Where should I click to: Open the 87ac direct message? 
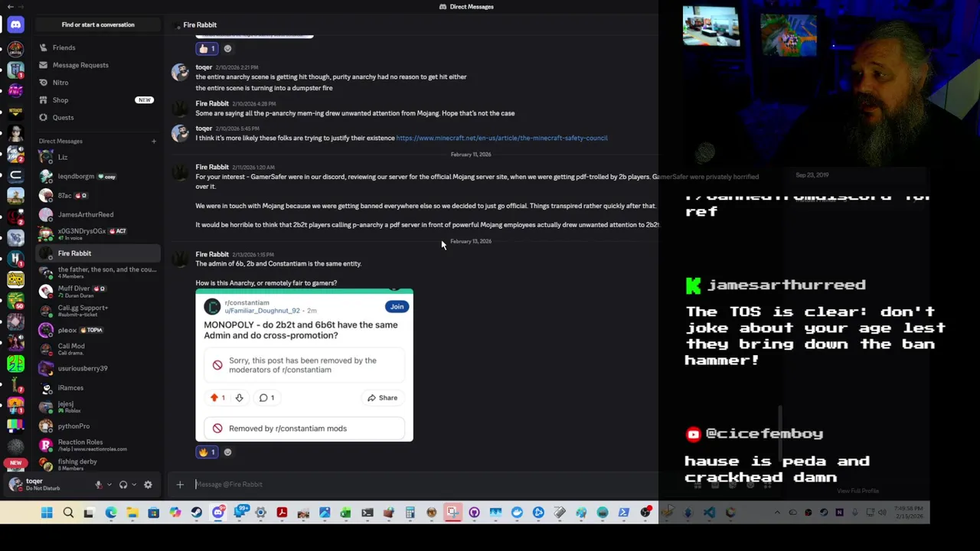(98, 195)
